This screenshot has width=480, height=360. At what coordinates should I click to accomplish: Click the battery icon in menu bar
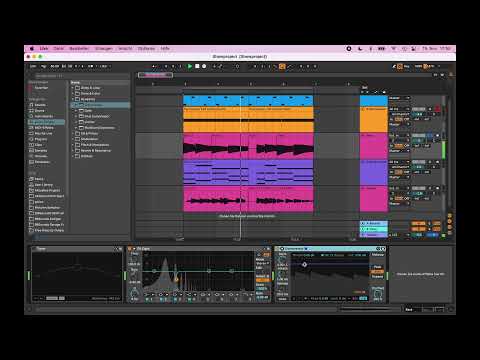coord(382,49)
